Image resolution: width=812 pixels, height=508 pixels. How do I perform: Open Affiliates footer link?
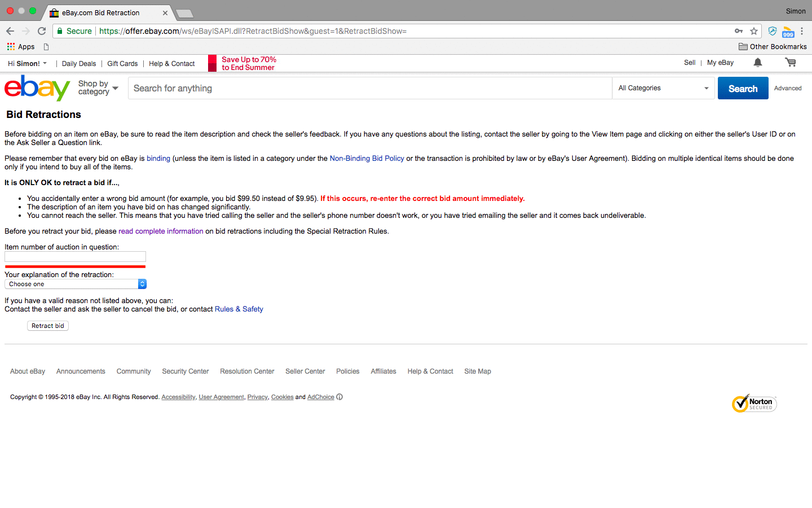click(383, 371)
